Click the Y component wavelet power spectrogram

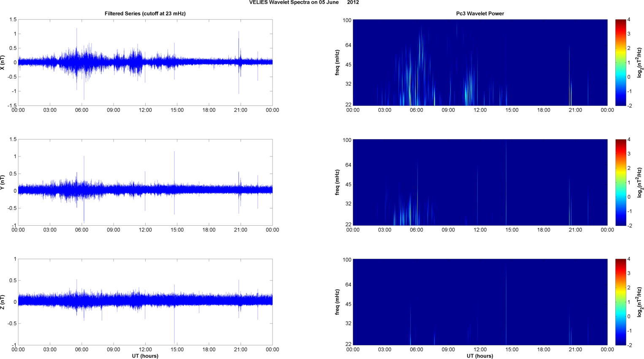coord(480,182)
